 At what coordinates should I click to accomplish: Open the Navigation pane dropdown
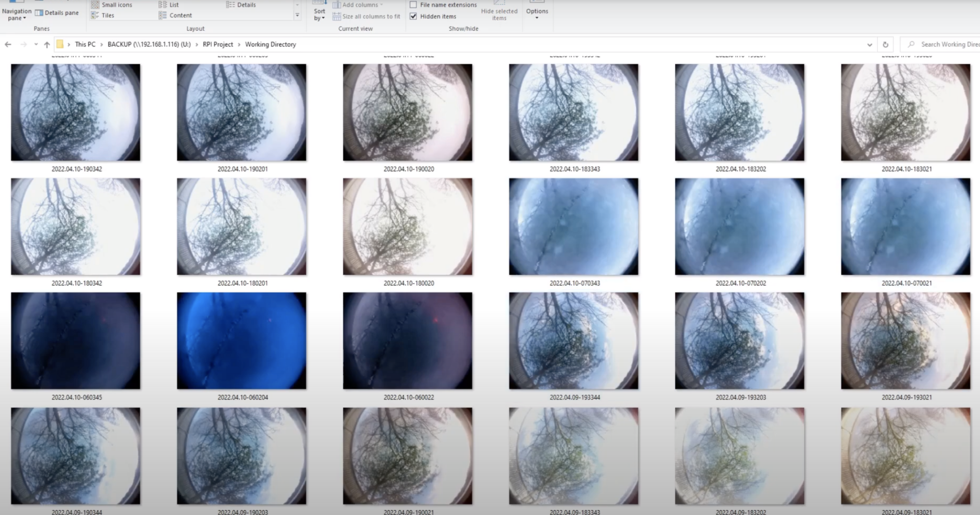click(x=16, y=14)
